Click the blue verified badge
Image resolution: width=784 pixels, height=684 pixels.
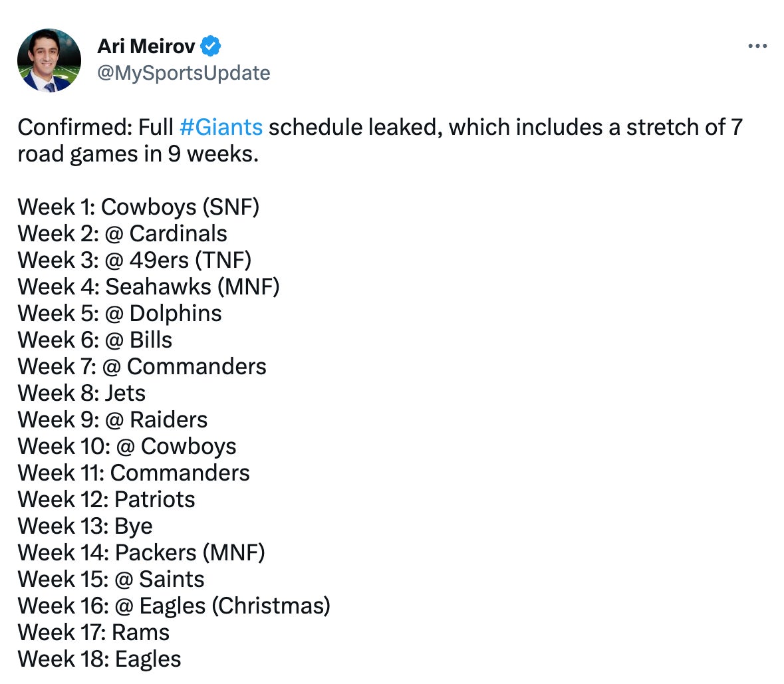211,46
